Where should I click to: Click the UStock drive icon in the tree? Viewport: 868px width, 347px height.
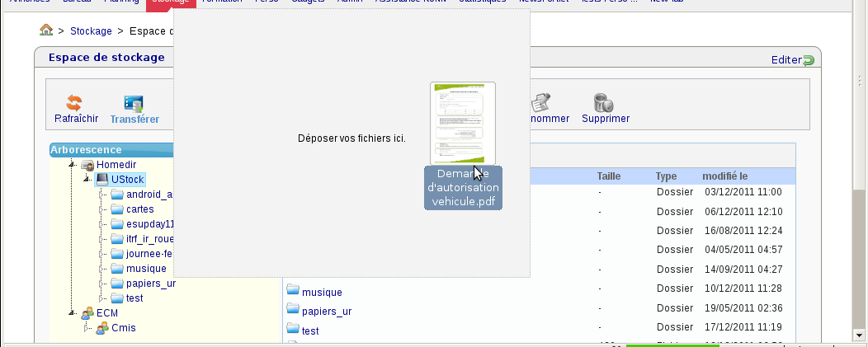102,179
